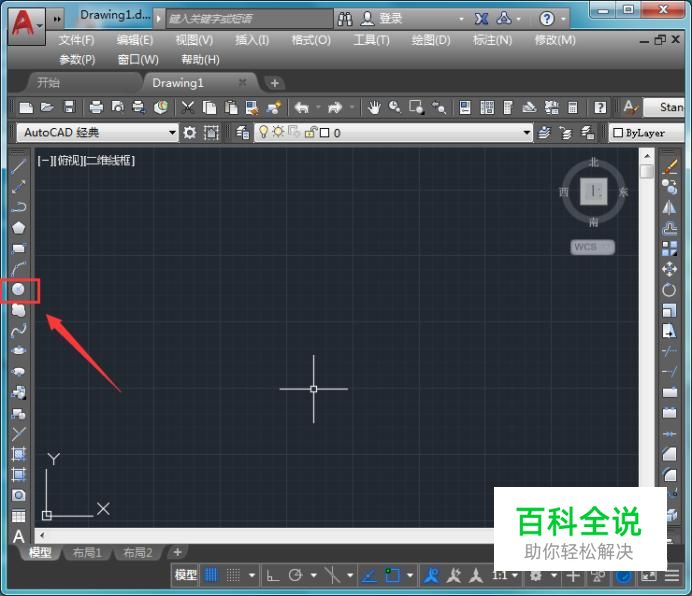This screenshot has width=692, height=596.
Task: Expand the layer list dropdown arrow
Action: tap(526, 132)
